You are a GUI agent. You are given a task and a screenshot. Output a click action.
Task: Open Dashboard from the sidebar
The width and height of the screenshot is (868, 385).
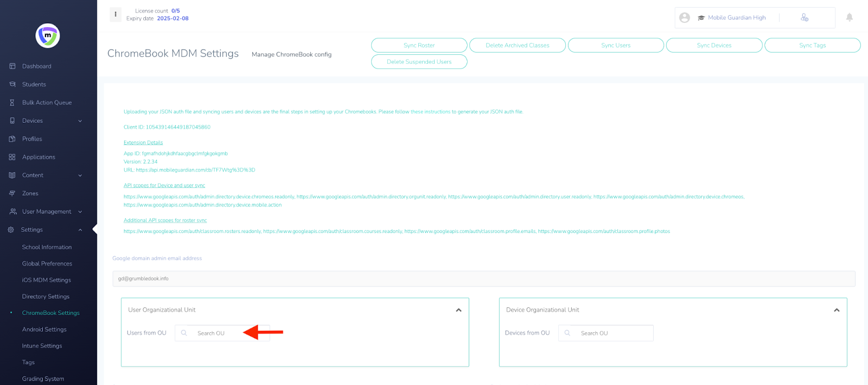pyautogui.click(x=36, y=66)
